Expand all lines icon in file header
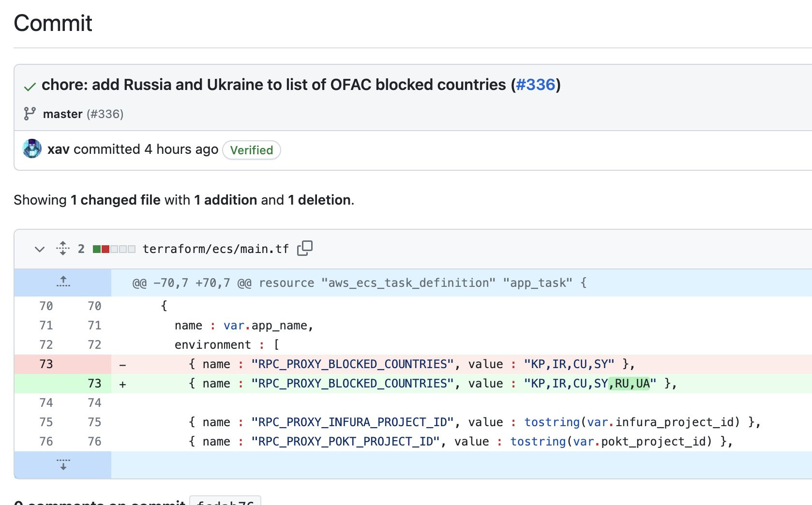 63,248
